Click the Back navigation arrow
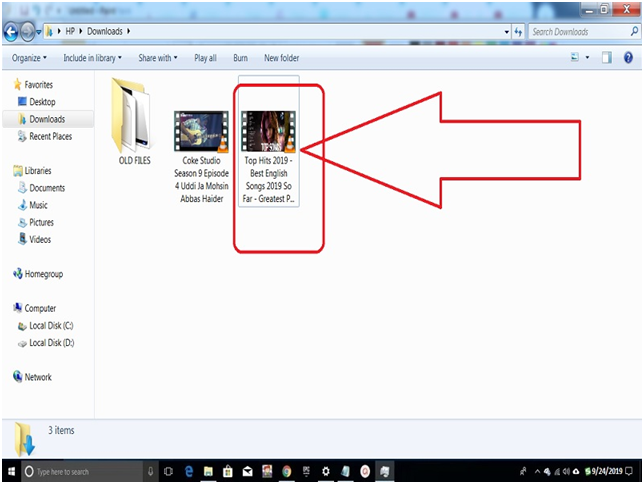Screen dimensions: 644x484 click(11, 32)
